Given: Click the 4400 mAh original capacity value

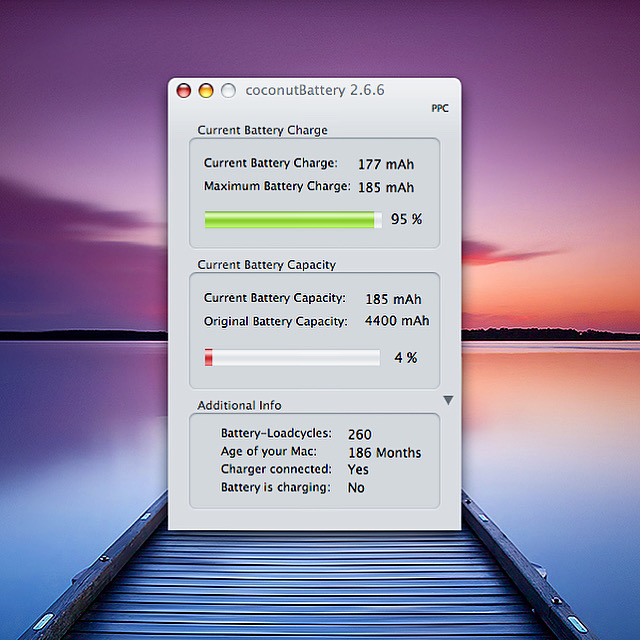Looking at the screenshot, I should (x=397, y=321).
